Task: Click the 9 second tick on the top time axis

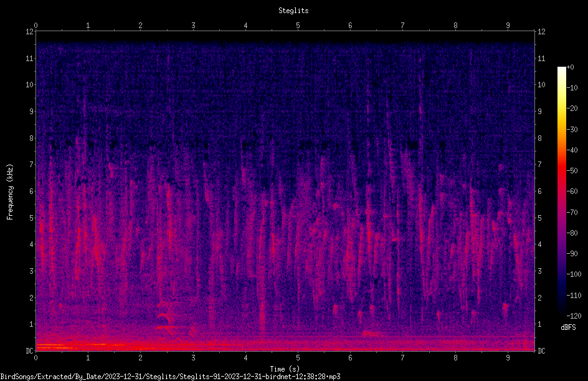Action: pyautogui.click(x=508, y=25)
